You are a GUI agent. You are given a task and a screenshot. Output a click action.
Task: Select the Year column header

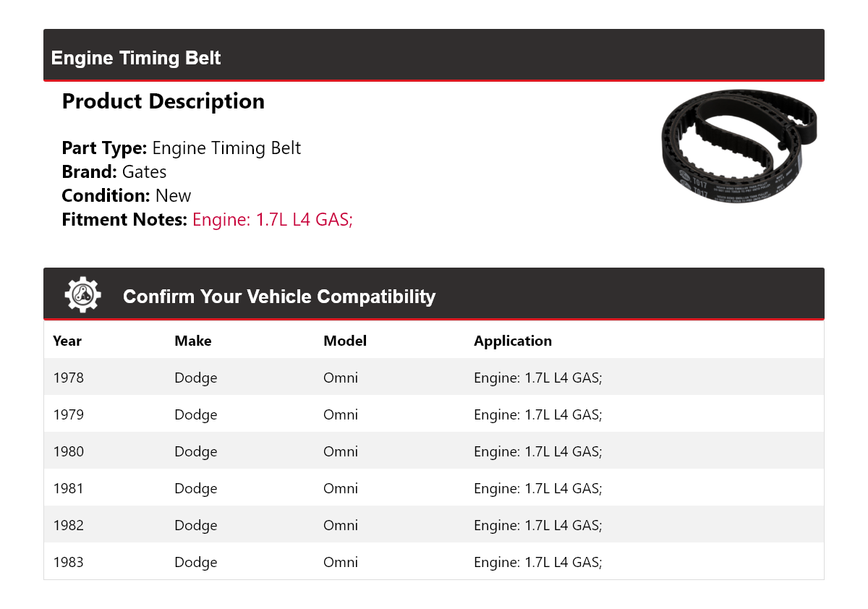point(67,341)
